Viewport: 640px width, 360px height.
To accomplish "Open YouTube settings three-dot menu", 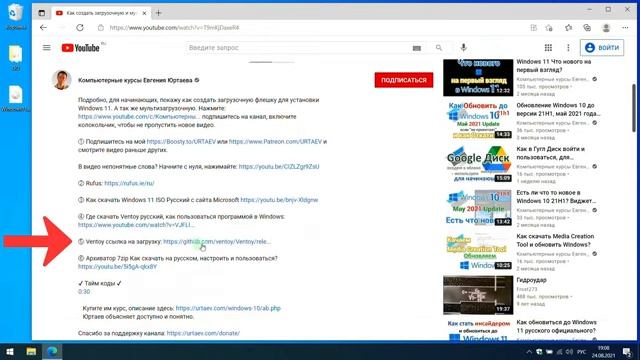I will click(x=568, y=48).
